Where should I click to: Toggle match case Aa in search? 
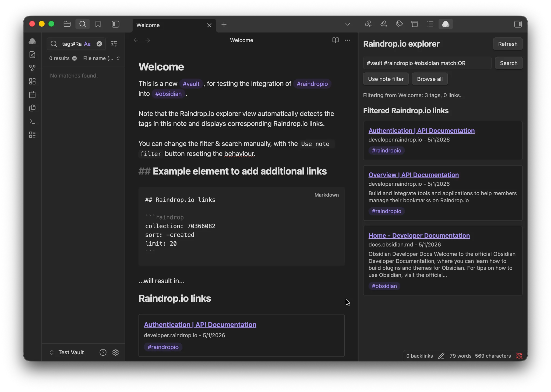[87, 44]
